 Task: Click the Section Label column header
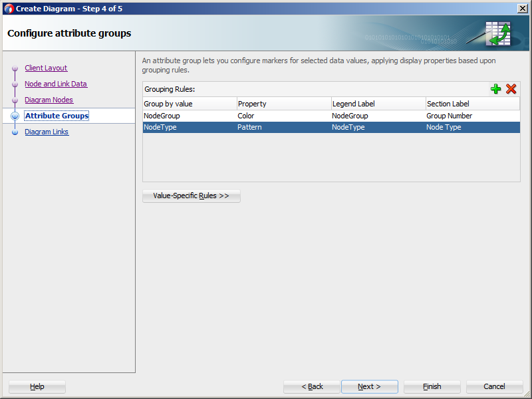(x=473, y=104)
